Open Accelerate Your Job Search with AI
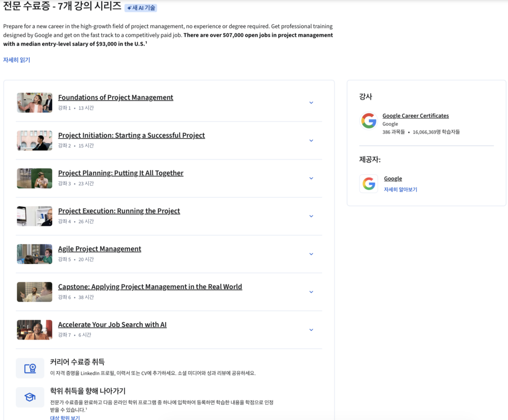Image resolution: width=508 pixels, height=420 pixels. pyautogui.click(x=112, y=325)
